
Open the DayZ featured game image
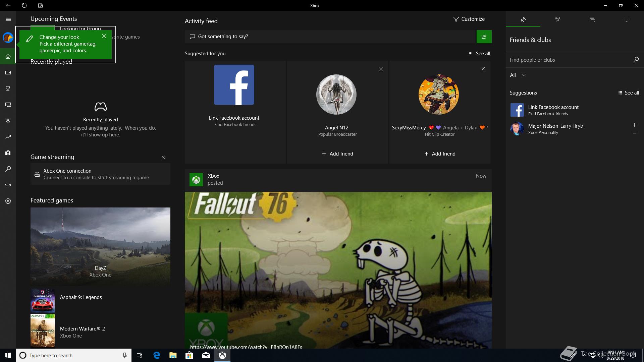[100, 246]
